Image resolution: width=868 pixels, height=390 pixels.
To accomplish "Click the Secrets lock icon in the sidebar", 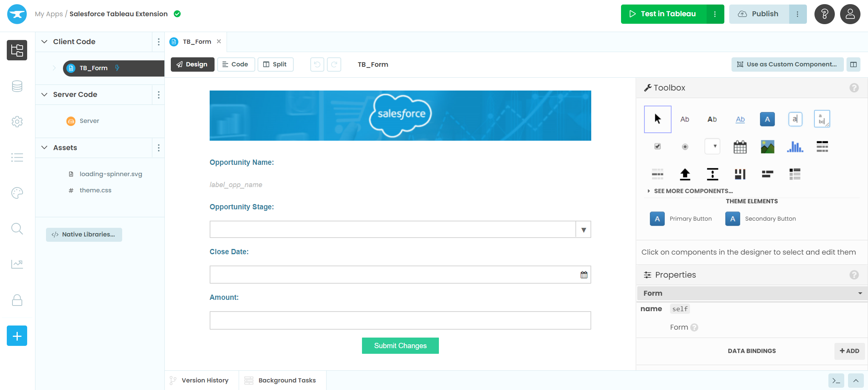I will pyautogui.click(x=17, y=300).
